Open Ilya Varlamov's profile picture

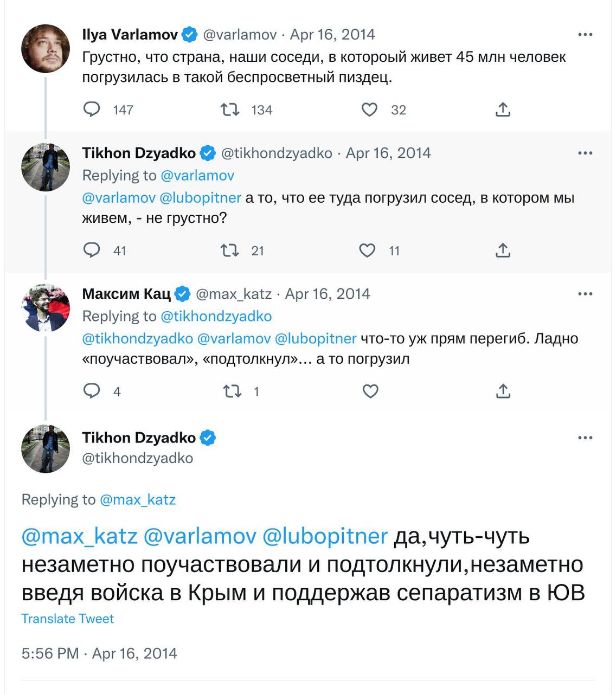tap(46, 48)
